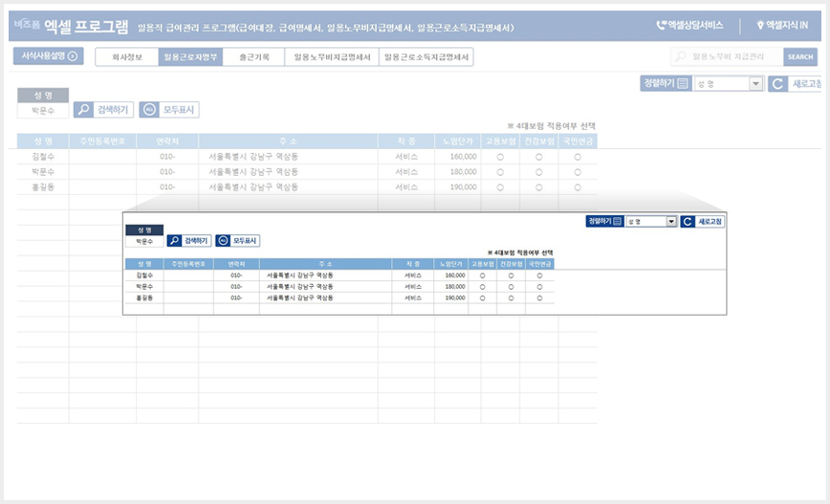Toggle 고용보험 circle for 김철수 in magnified inset

click(x=482, y=275)
